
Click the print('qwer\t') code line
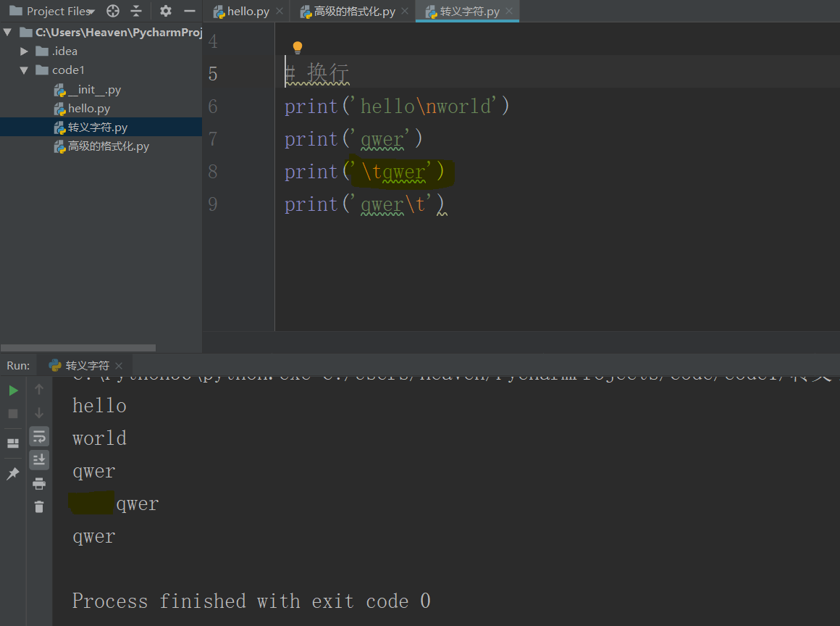click(x=364, y=204)
